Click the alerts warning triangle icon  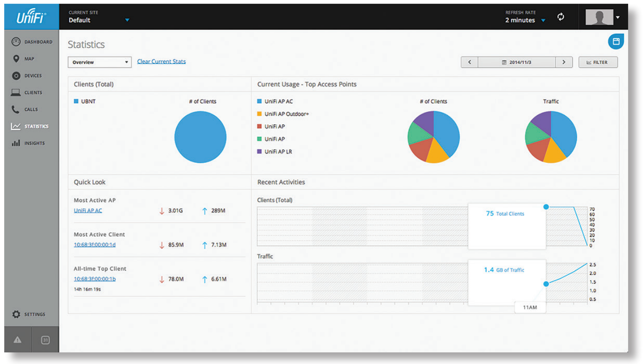[x=18, y=340]
